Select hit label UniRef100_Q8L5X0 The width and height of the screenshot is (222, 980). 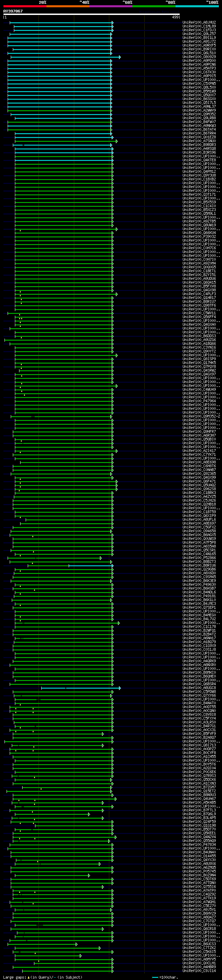(199, 88)
